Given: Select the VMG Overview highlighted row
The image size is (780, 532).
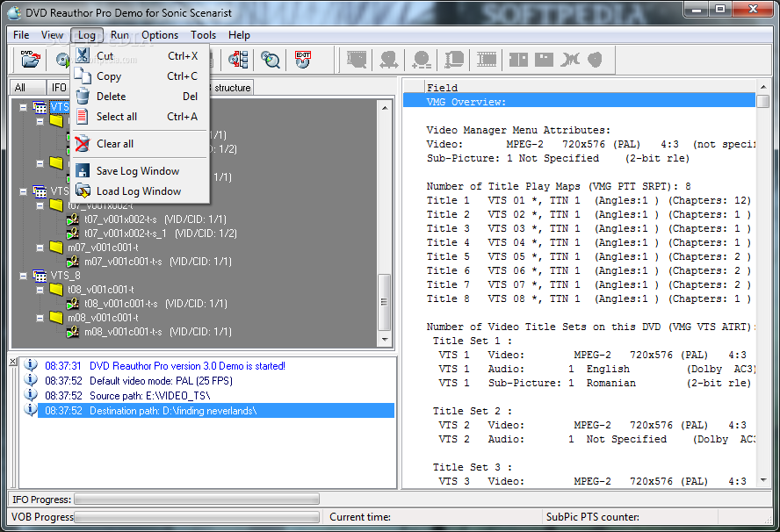Looking at the screenshot, I should pos(579,102).
